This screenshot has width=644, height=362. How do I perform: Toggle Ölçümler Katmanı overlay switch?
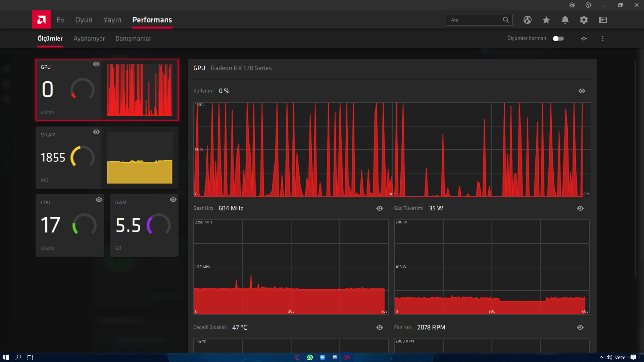click(x=558, y=39)
